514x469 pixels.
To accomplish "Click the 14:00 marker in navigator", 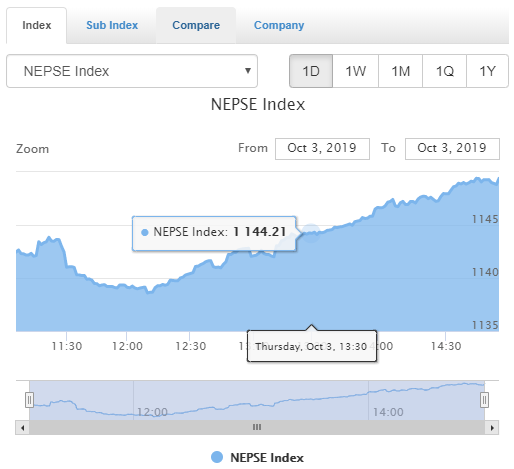I will click(388, 412).
